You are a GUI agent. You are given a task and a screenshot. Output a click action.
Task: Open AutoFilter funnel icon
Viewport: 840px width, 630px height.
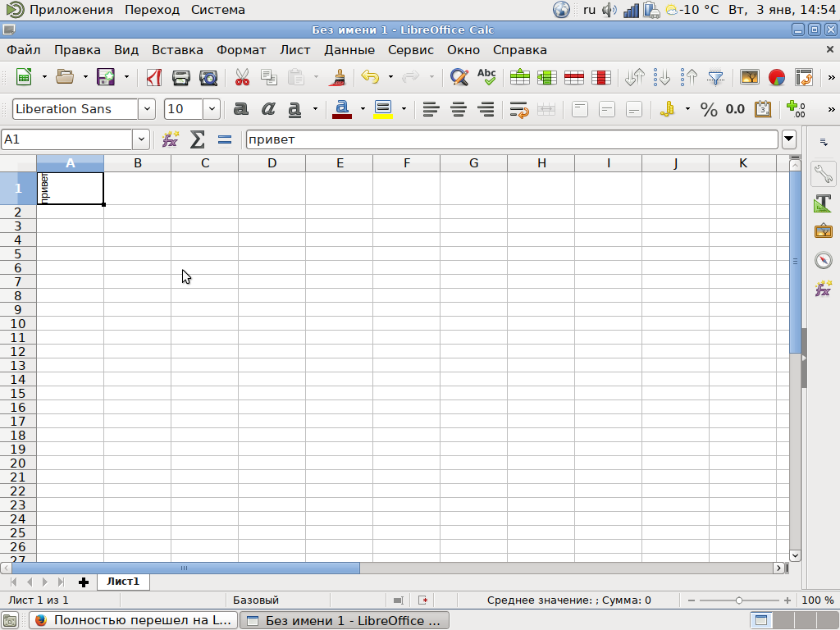[715, 77]
